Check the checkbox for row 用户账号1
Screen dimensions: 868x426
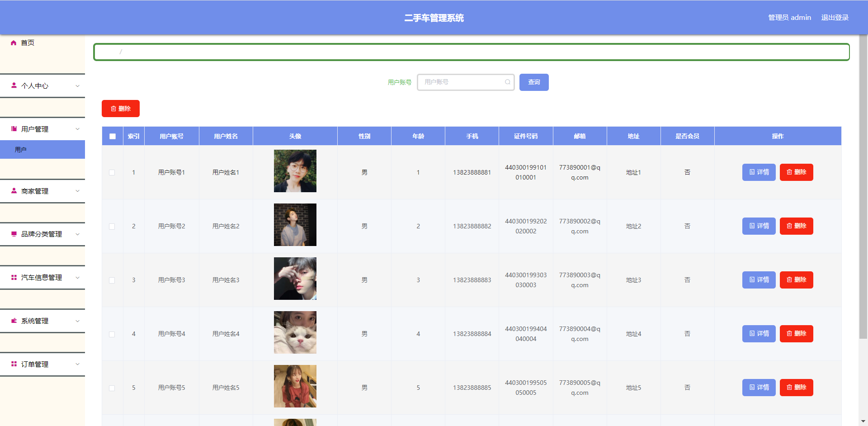click(112, 172)
